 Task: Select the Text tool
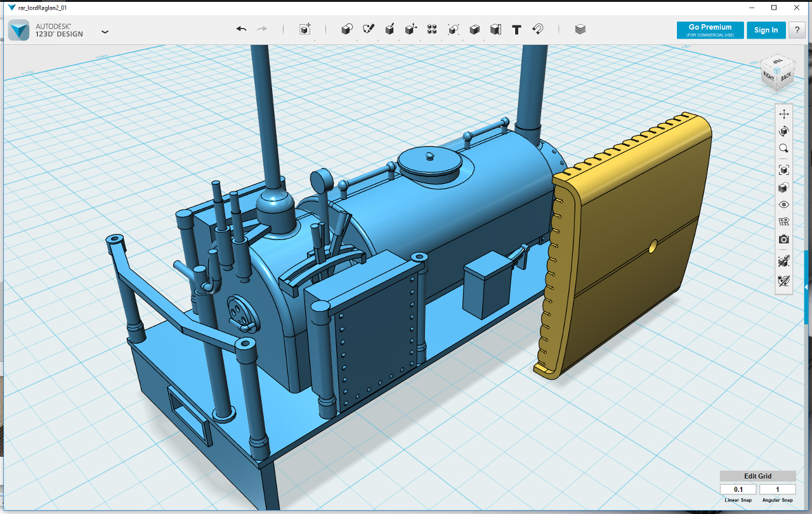click(x=516, y=29)
